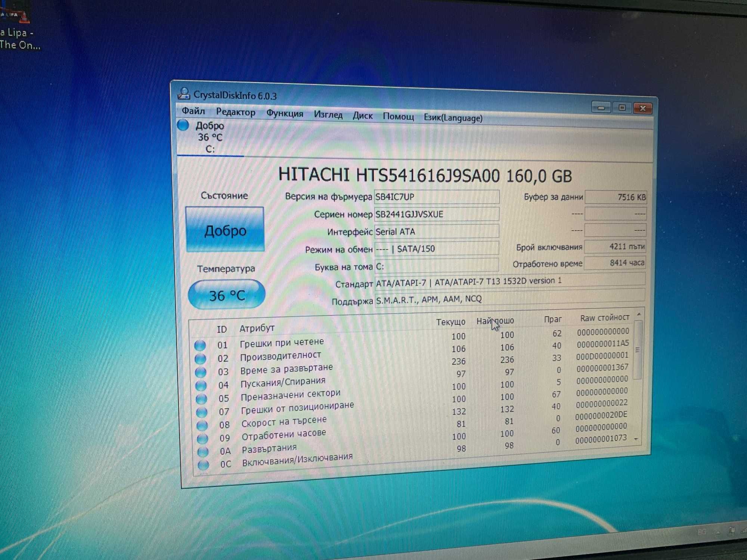747x560 pixels.
Task: Close the CrystalDiskInfo window
Action: coord(642,108)
